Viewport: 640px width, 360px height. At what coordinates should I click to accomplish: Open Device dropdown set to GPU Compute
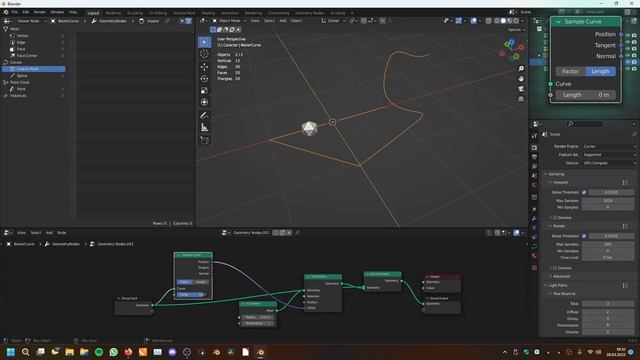pos(609,163)
